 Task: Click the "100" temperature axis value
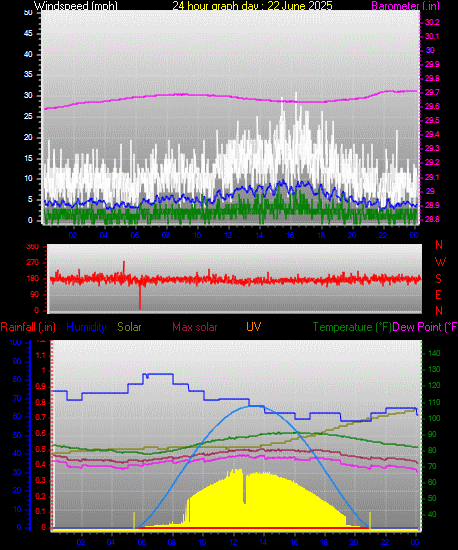435,418
